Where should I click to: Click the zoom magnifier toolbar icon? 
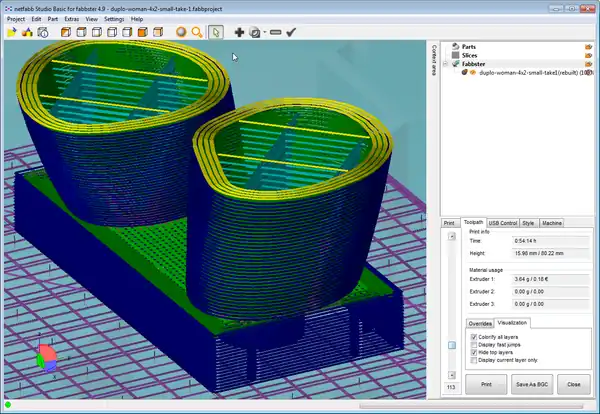click(197, 32)
